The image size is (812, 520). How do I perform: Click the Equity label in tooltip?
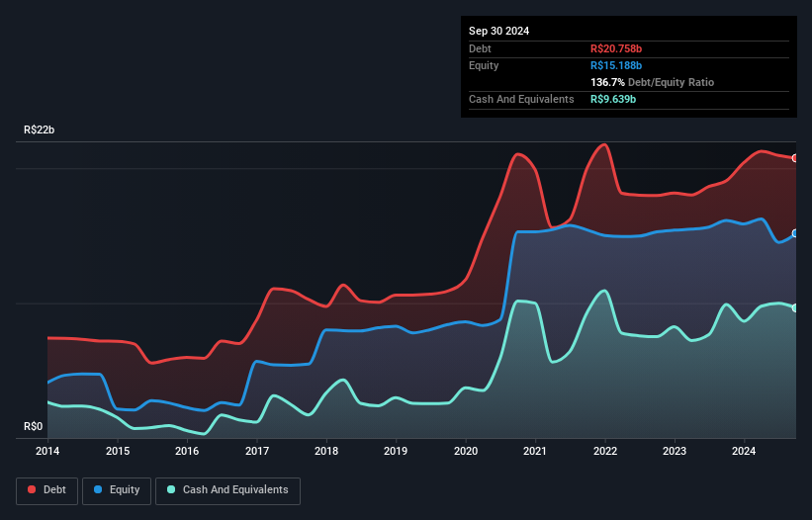coord(484,65)
